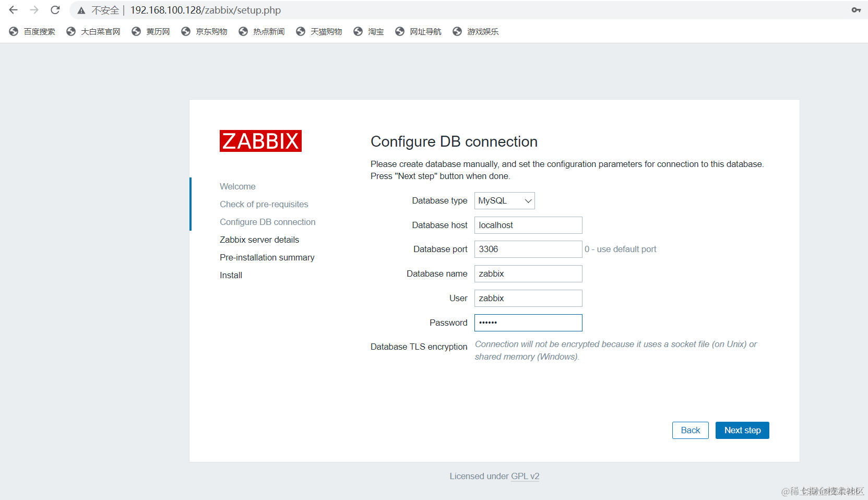Focus the Database name field
868x500 pixels.
pyautogui.click(x=528, y=273)
